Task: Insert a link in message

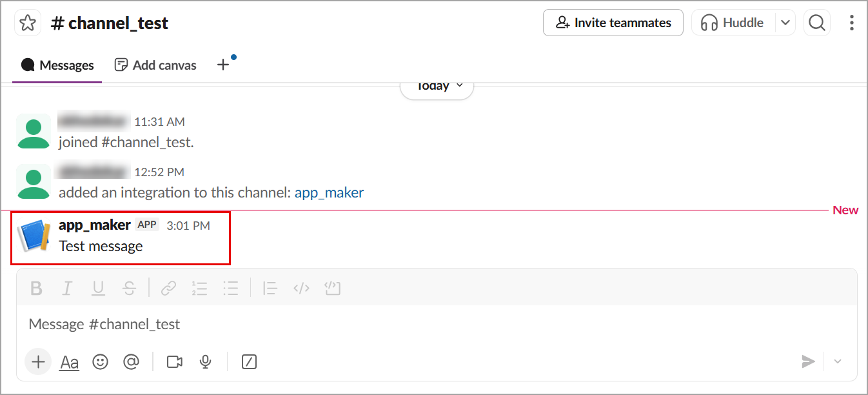Action: [x=169, y=289]
